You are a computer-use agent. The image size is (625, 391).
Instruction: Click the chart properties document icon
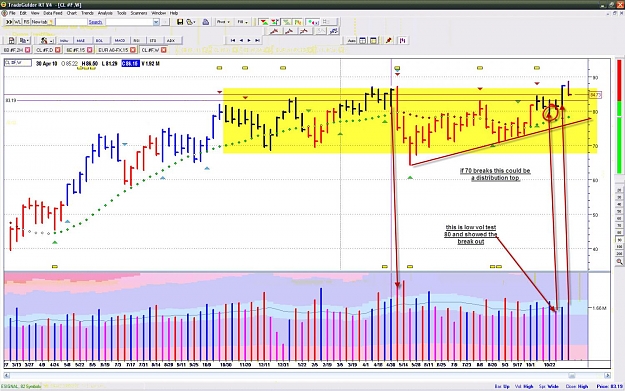pos(11,40)
